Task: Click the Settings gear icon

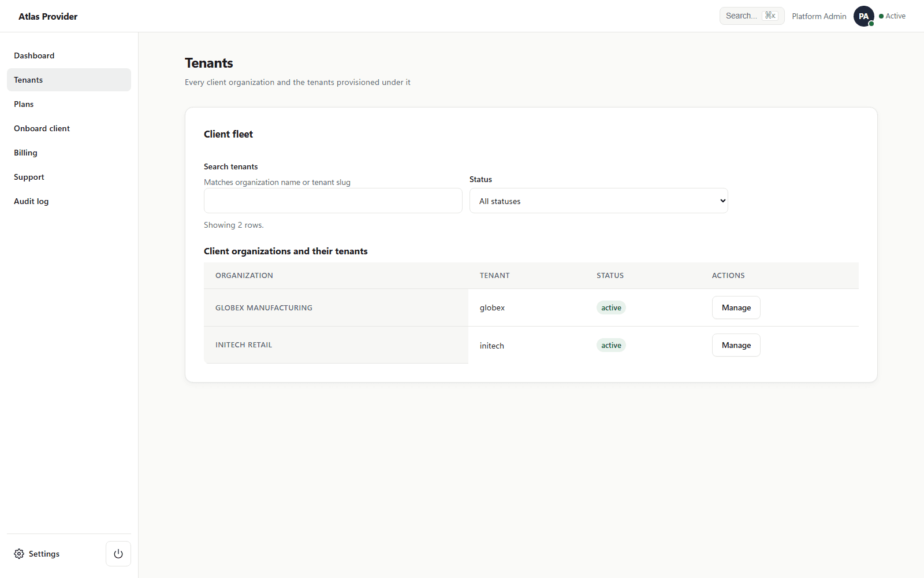Action: [x=19, y=554]
